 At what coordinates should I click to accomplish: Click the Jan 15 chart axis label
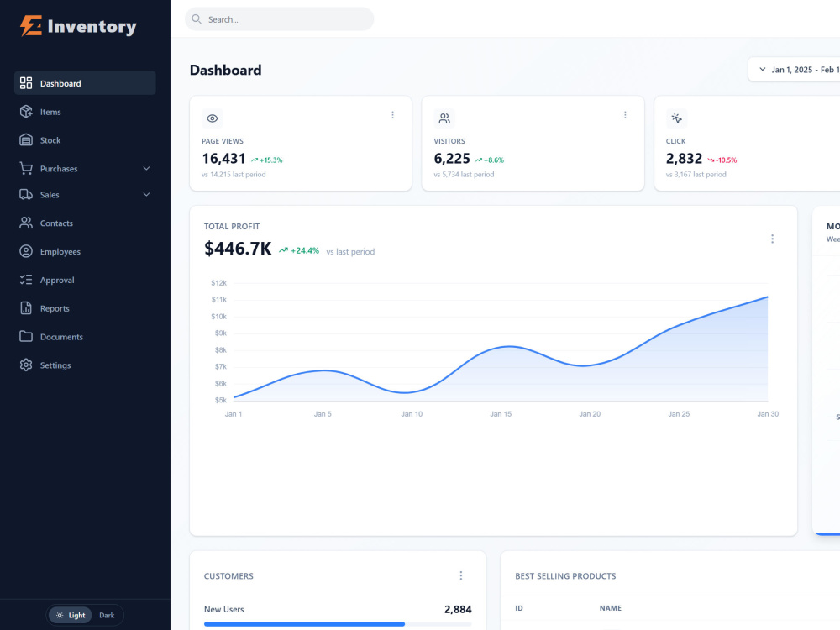coord(501,414)
